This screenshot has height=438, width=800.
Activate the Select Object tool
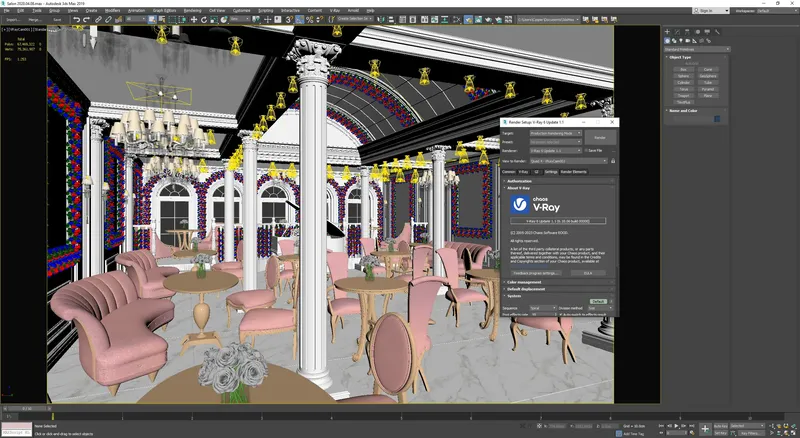click(x=152, y=20)
